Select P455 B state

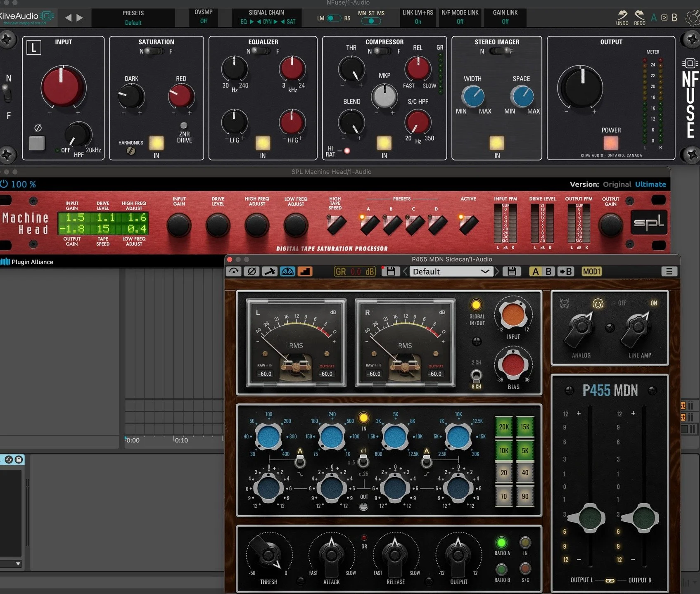point(548,271)
